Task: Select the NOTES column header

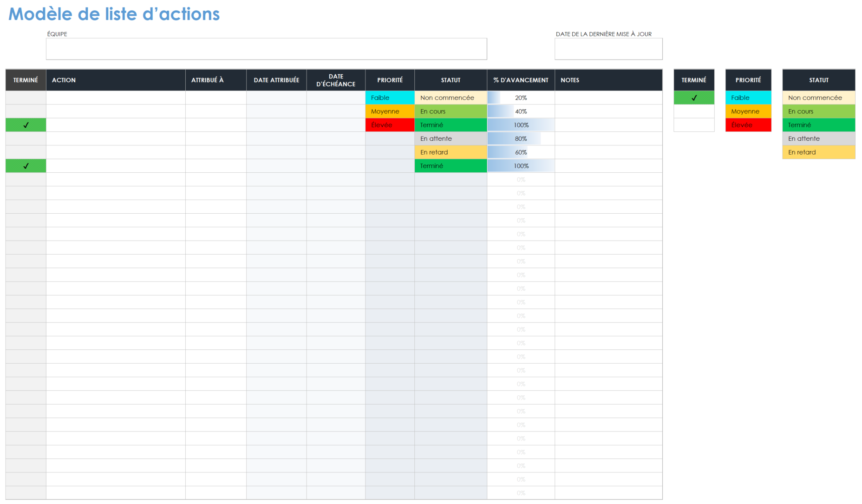Action: 608,80
